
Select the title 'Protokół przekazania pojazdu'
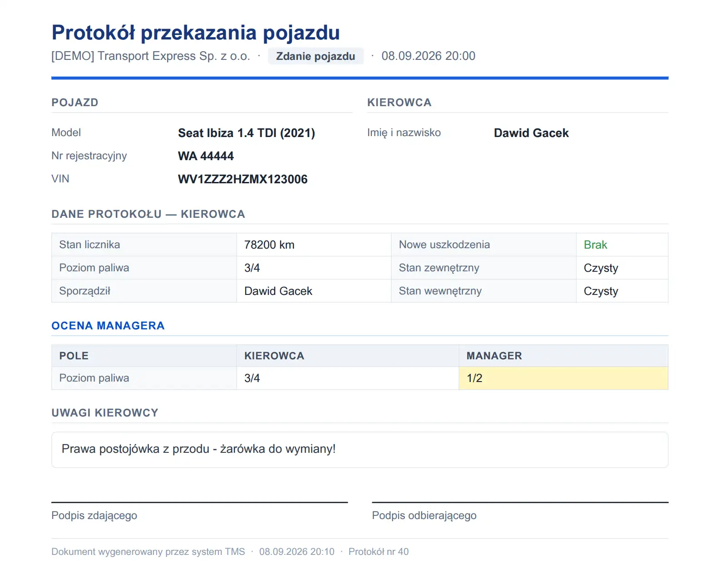(x=196, y=33)
